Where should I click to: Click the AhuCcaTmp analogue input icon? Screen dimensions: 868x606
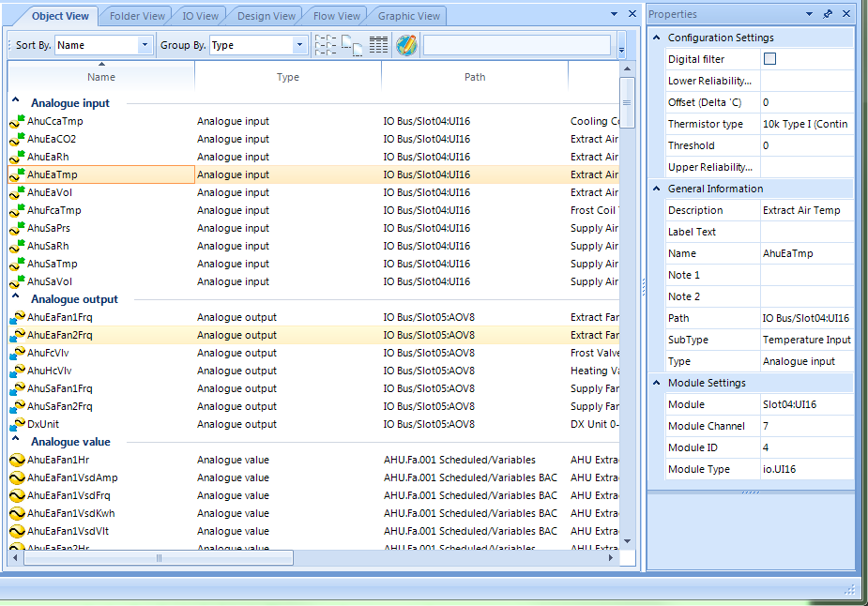pyautogui.click(x=17, y=121)
